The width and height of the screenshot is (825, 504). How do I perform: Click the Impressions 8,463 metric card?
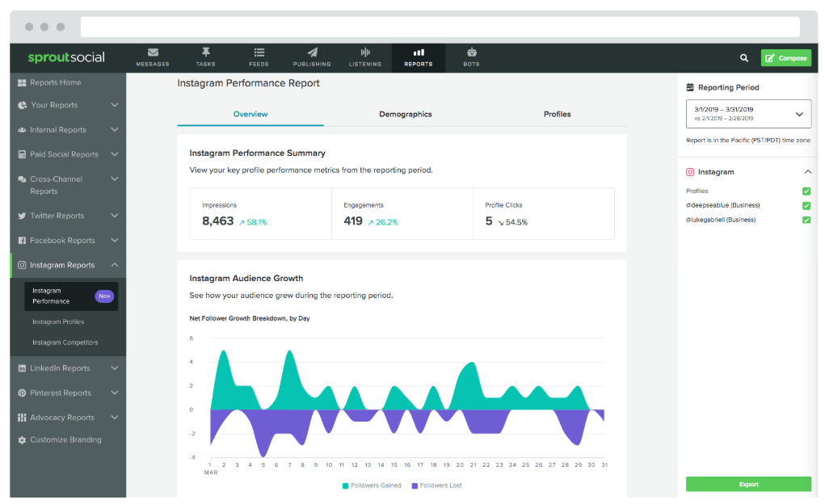point(260,213)
